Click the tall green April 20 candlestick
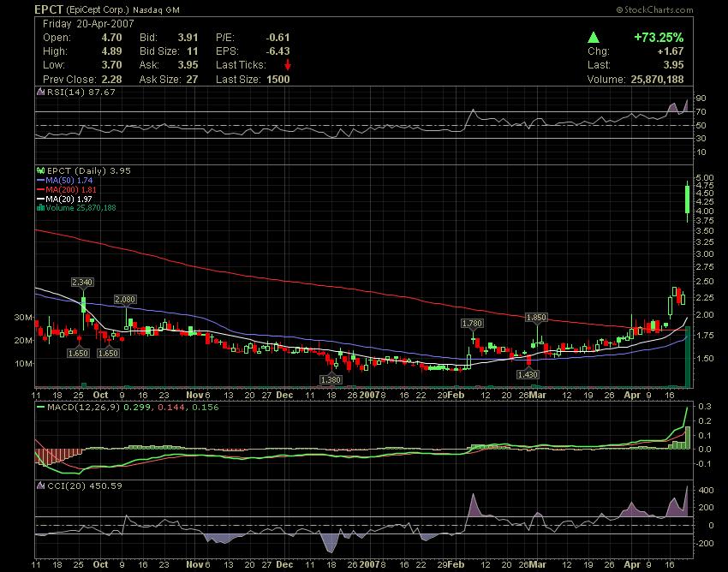 tap(688, 200)
